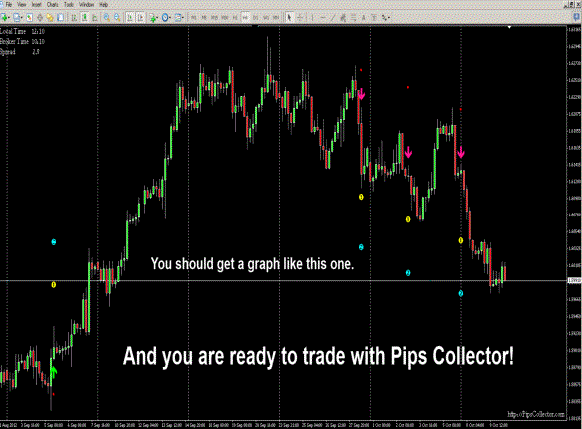Click the 'Local Time 12:10' text
Image resolution: width=582 pixels, height=429 pixels.
point(22,32)
